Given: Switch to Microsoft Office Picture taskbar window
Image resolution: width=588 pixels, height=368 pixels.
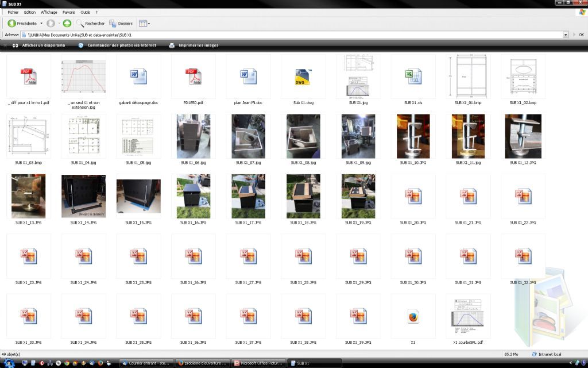Looking at the screenshot, I should click(x=259, y=363).
